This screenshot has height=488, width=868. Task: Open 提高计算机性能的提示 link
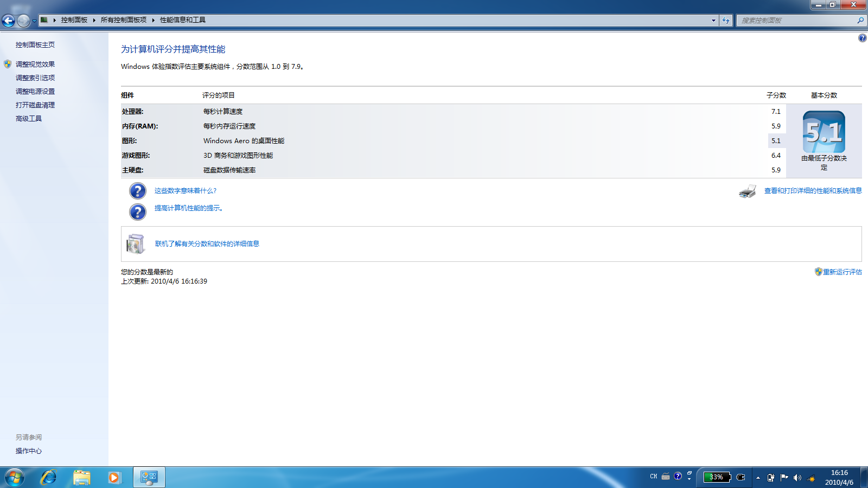pos(189,208)
